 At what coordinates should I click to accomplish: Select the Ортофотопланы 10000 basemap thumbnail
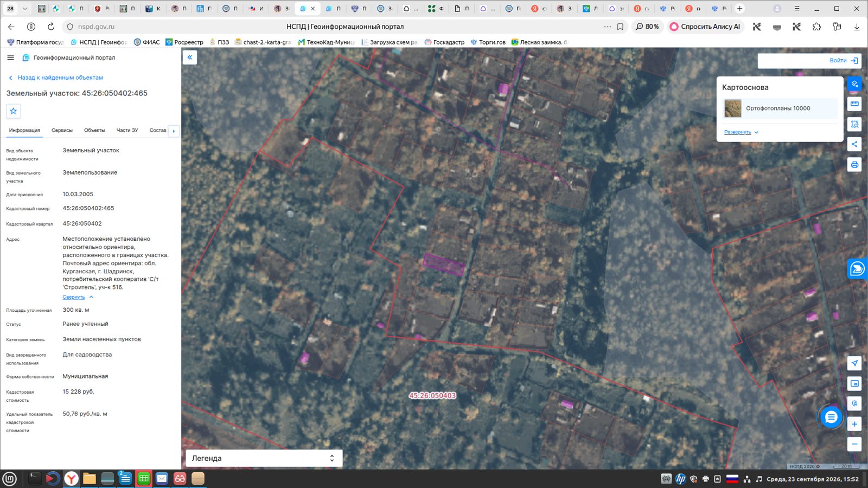click(733, 108)
